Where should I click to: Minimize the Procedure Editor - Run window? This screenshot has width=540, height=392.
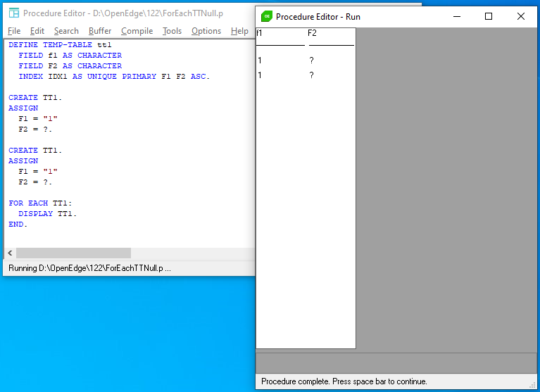(x=457, y=16)
